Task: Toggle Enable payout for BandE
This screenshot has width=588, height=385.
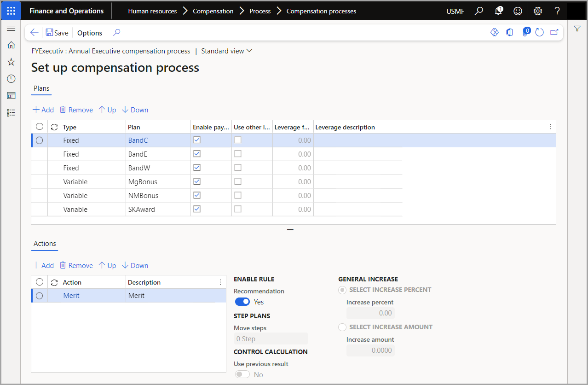Action: (197, 154)
